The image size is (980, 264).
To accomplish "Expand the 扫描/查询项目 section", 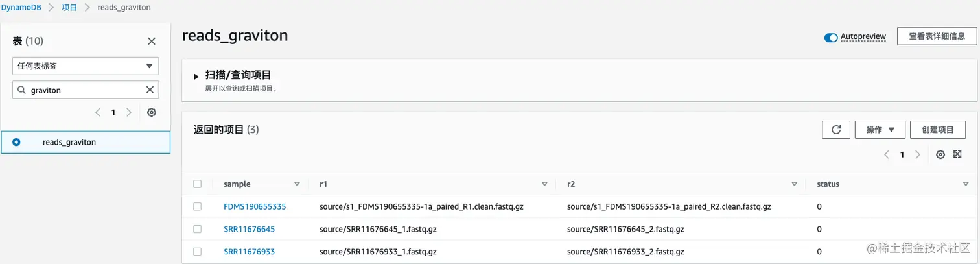I will (196, 77).
